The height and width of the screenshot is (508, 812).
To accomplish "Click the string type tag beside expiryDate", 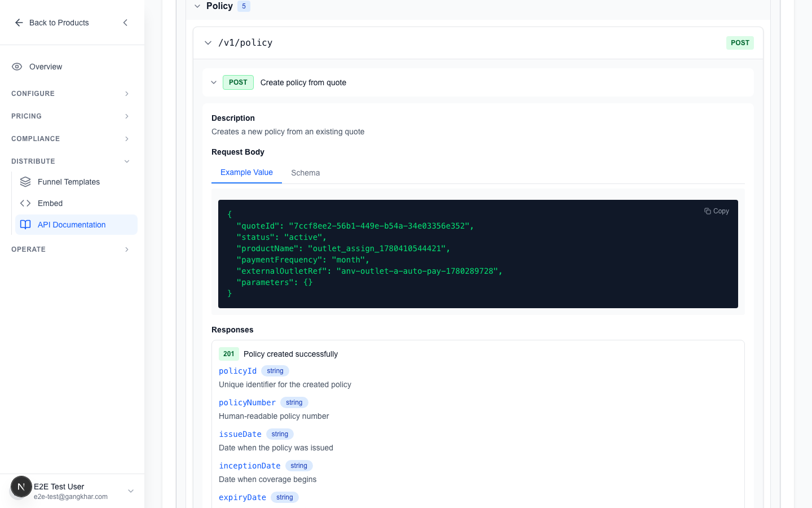I will click(285, 497).
